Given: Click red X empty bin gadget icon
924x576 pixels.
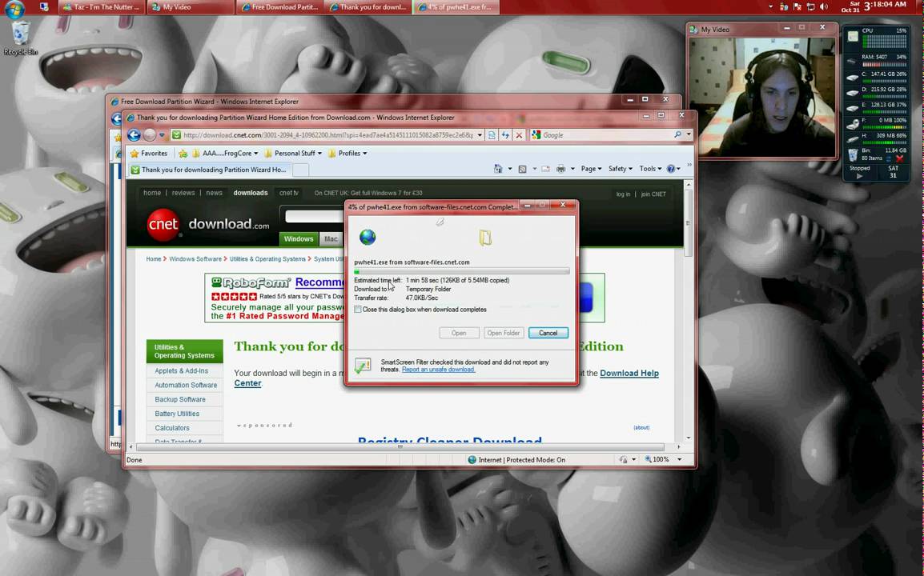Looking at the screenshot, I should pyautogui.click(x=899, y=158).
